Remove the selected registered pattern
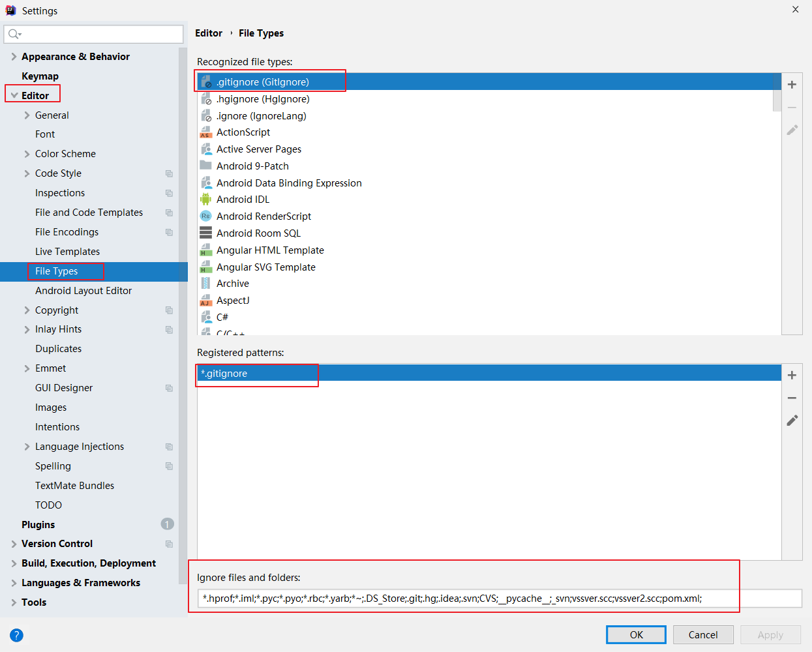 tap(792, 398)
